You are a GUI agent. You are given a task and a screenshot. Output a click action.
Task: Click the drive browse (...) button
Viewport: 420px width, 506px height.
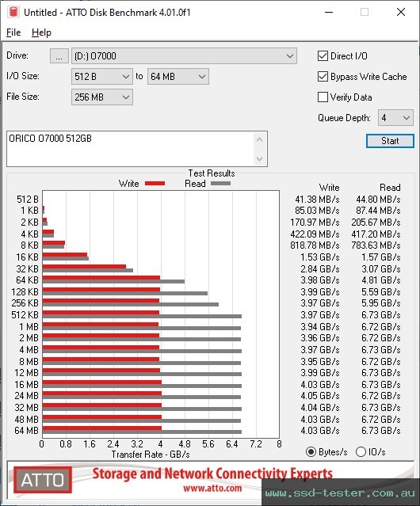click(59, 56)
